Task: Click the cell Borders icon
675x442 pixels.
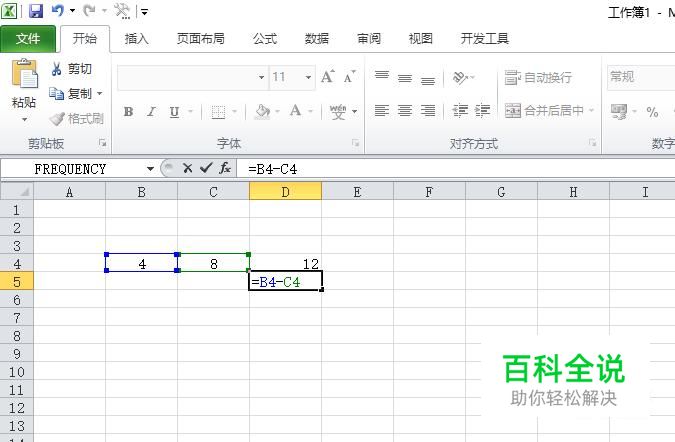Action: [x=218, y=112]
